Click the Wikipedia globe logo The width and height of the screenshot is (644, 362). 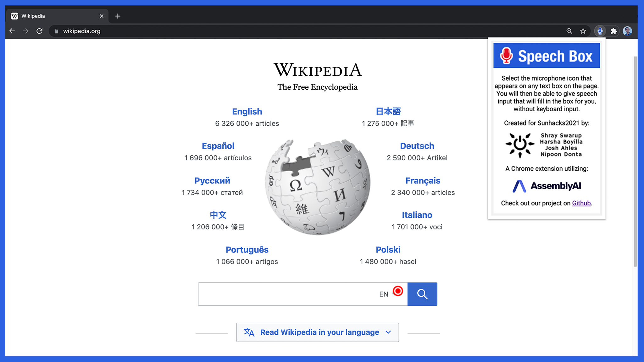pyautogui.click(x=318, y=187)
